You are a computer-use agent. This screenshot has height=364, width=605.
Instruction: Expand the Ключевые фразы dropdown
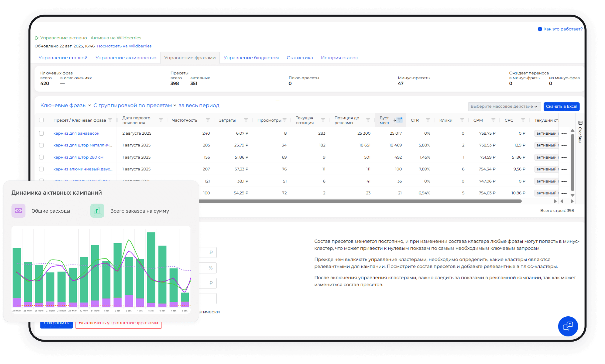tap(65, 105)
